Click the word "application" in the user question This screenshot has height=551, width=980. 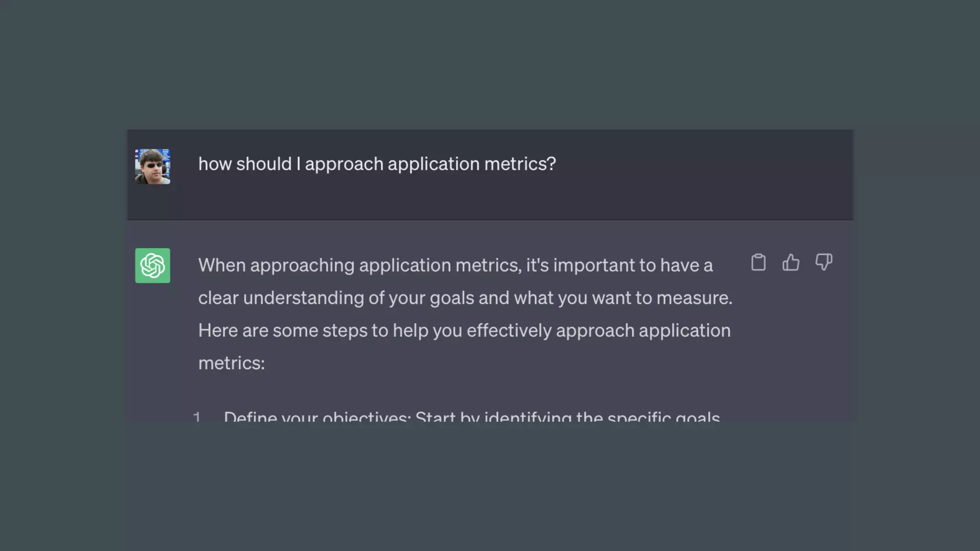click(x=434, y=164)
